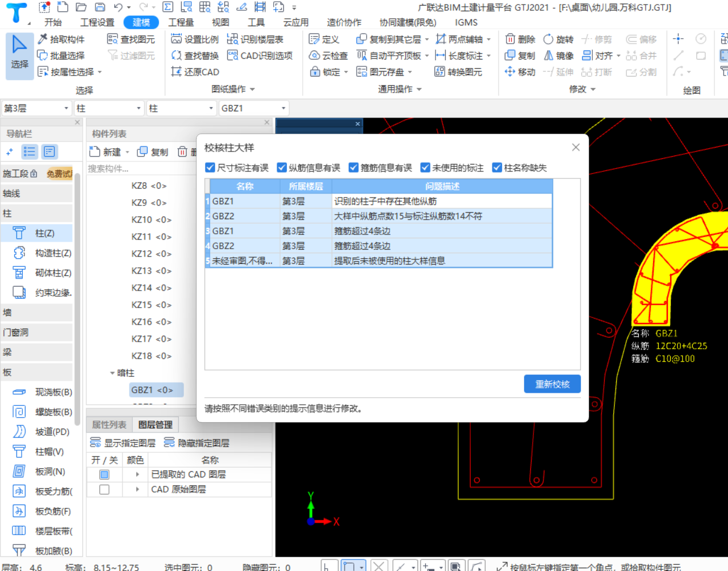Expand 已提取的 CAD 图层 row arrow
This screenshot has width=728, height=571.
point(137,475)
